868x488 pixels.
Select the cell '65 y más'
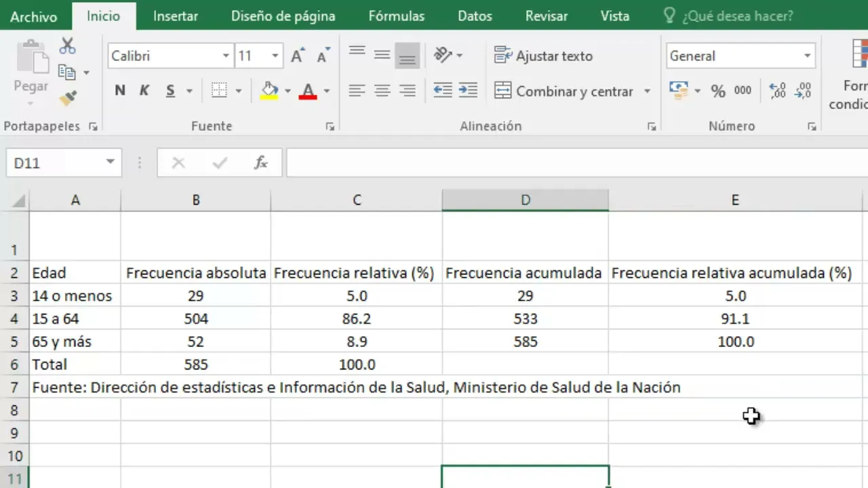point(75,342)
